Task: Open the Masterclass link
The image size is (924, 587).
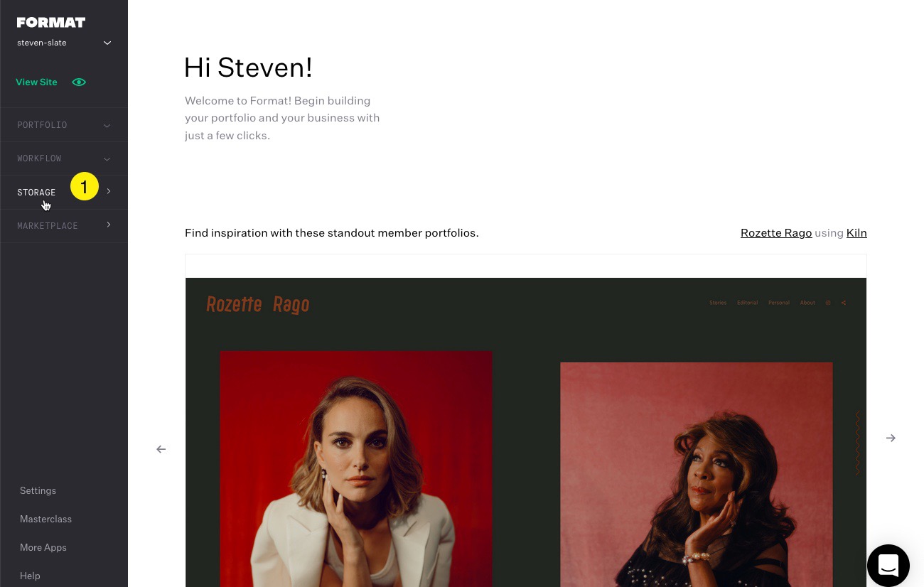Action: tap(45, 519)
